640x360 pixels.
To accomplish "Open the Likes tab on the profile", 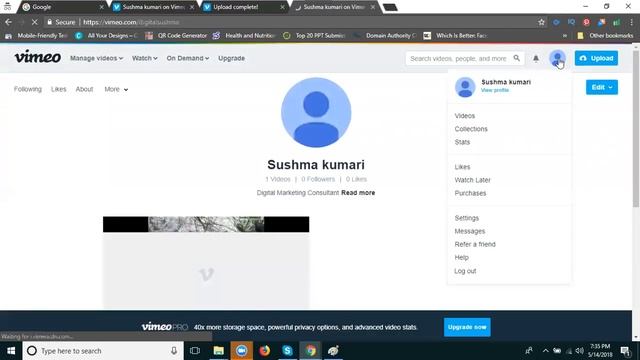I will [58, 89].
